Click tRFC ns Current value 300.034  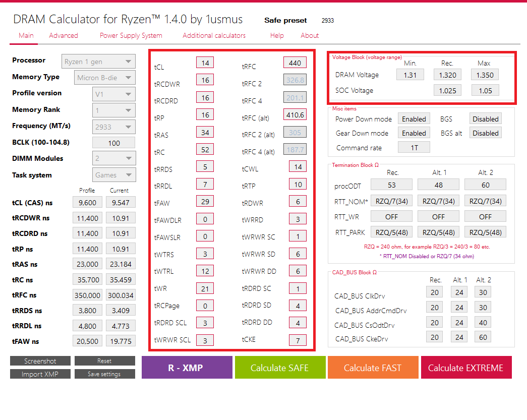(121, 295)
